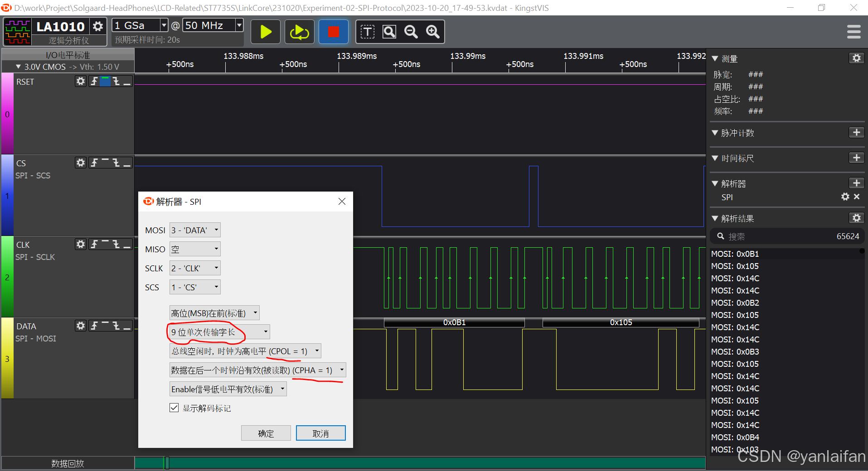The image size is (868, 471).
Task: Remove the SPI decoder from list
Action: coord(857,197)
